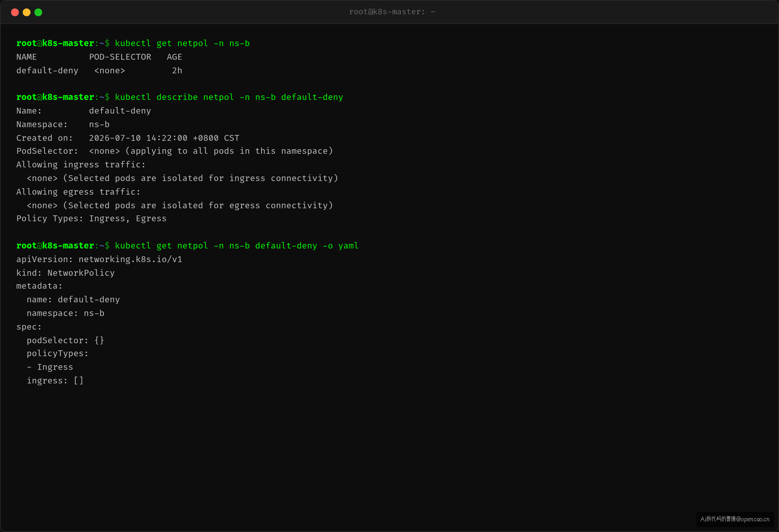The image size is (779, 532).
Task: Click the 'podSelector: {}' yaml line
Action: (66, 341)
